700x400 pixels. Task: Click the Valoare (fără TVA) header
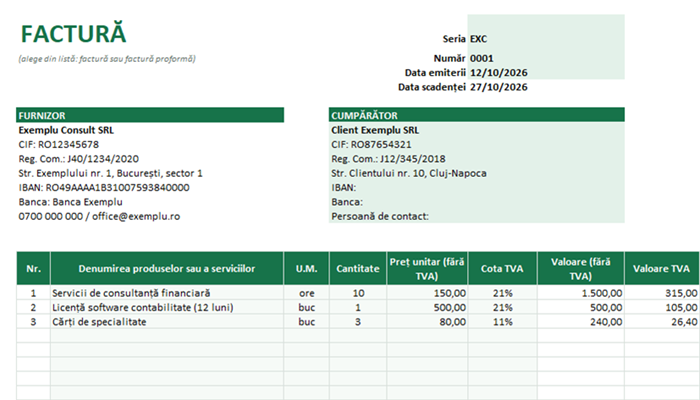[x=581, y=268]
